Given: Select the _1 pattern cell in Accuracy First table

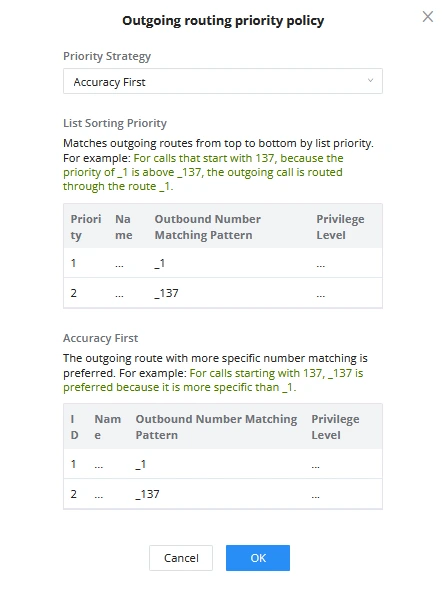Looking at the screenshot, I should (x=141, y=464).
